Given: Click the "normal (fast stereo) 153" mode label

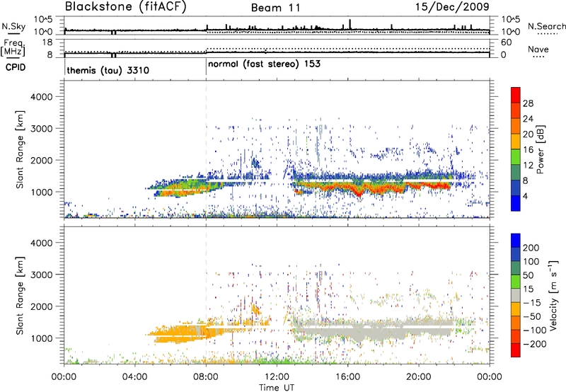Looking at the screenshot, I should [264, 64].
